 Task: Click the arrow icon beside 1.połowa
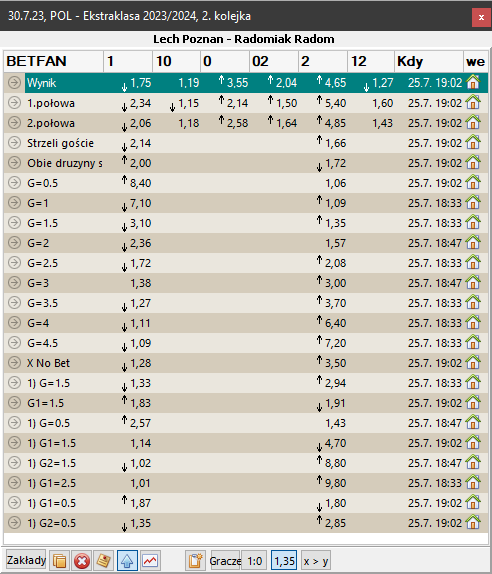pyautogui.click(x=14, y=103)
